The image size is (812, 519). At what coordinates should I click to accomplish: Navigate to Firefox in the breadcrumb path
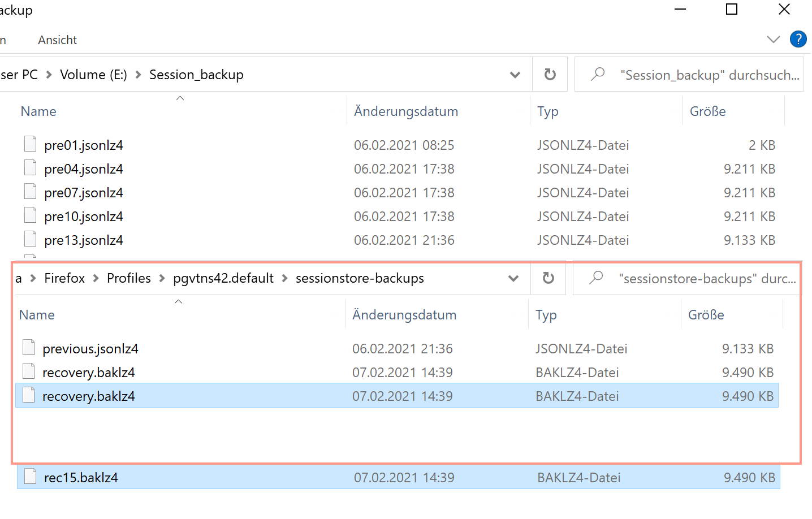64,278
